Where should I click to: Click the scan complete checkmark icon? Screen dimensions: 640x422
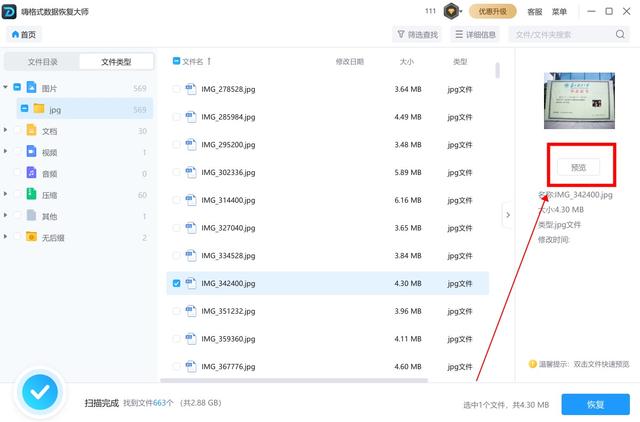(x=40, y=392)
